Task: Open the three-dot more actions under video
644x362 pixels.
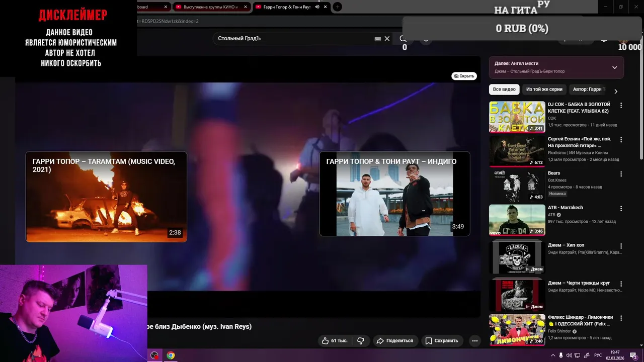Action: point(474,340)
